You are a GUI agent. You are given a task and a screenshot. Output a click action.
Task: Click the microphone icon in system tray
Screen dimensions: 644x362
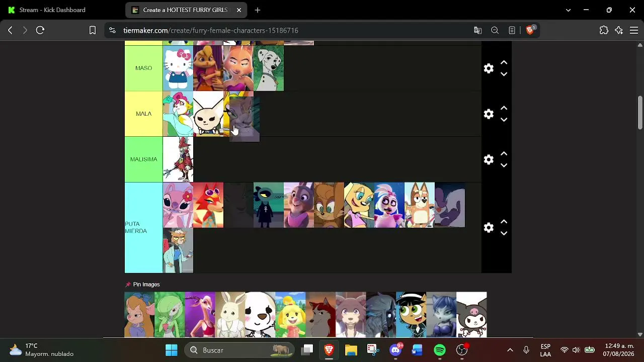click(x=526, y=350)
